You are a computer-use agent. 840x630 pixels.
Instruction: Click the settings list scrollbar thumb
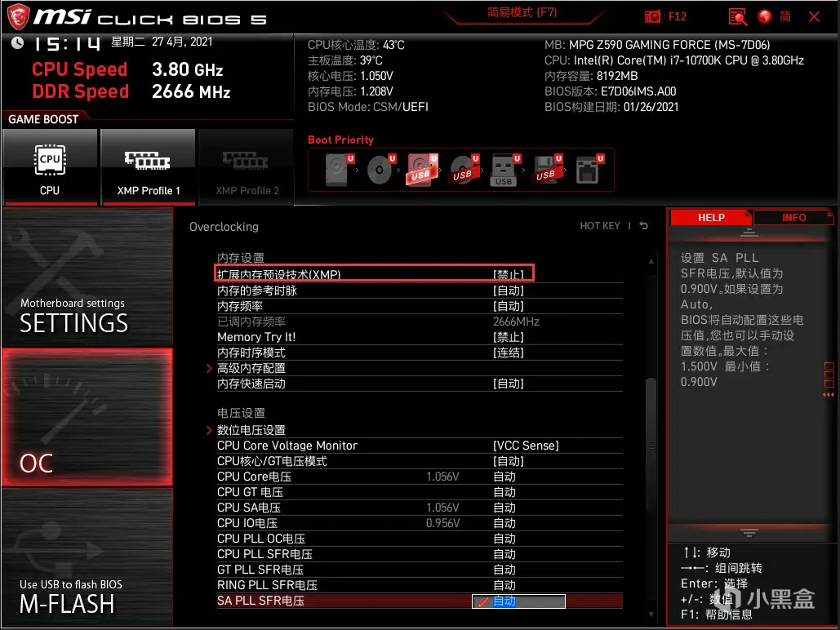click(651, 445)
